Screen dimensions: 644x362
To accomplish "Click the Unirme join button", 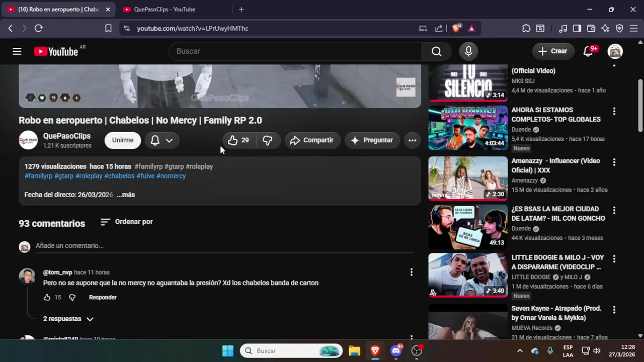I will (123, 140).
